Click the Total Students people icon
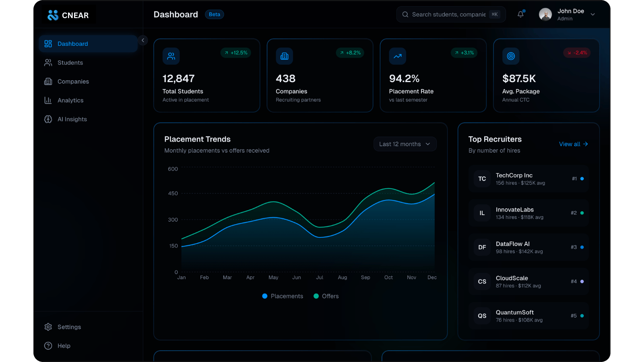Screen dimensions: 644x362 click(171, 56)
